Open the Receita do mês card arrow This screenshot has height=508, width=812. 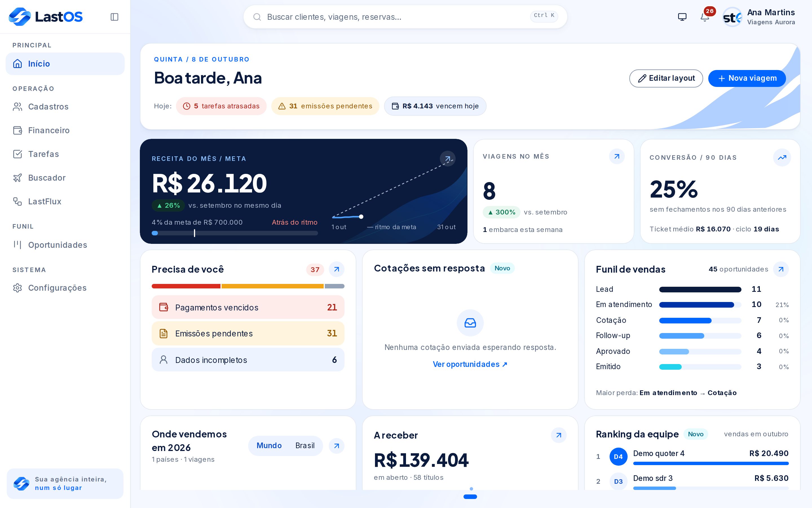[448, 159]
